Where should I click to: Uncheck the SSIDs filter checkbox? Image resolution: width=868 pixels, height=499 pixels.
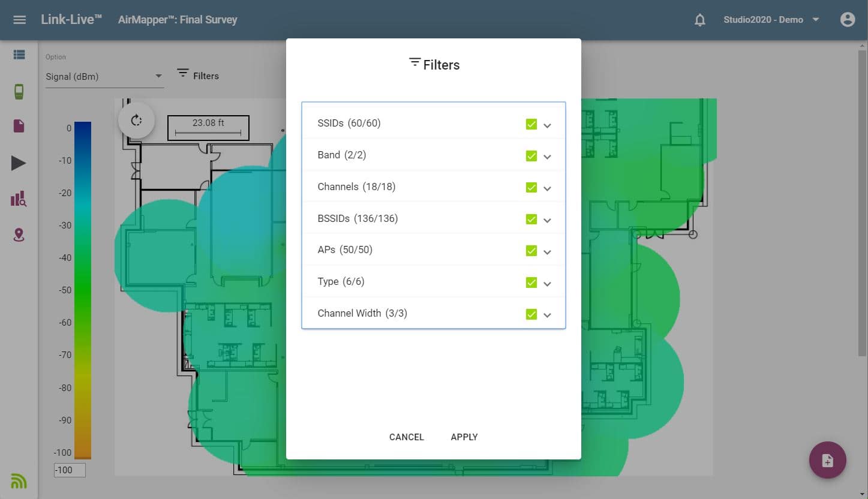531,124
